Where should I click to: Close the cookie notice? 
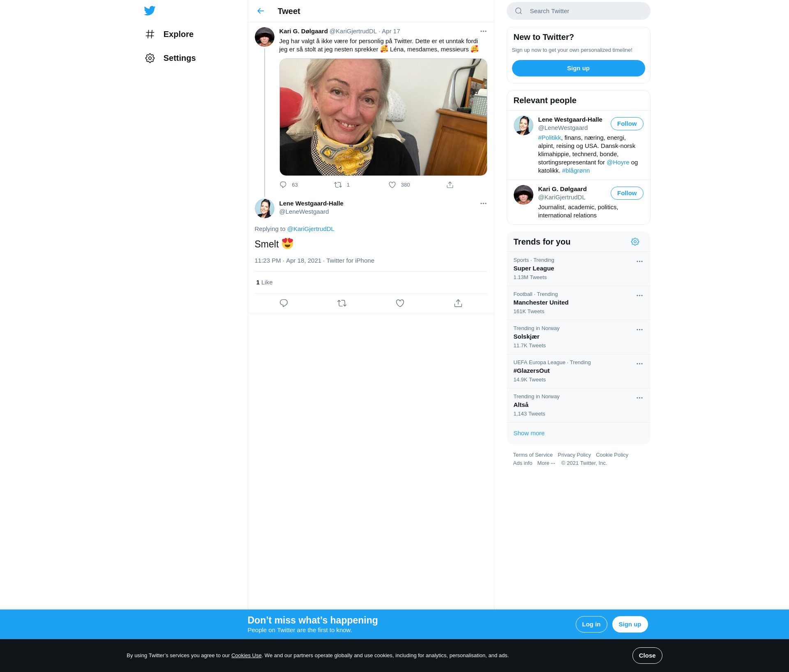coord(647,656)
